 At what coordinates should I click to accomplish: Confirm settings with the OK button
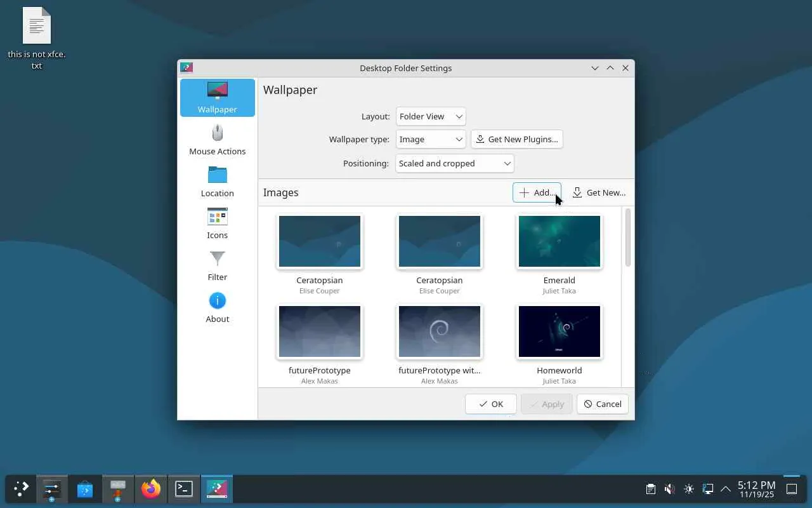click(490, 404)
